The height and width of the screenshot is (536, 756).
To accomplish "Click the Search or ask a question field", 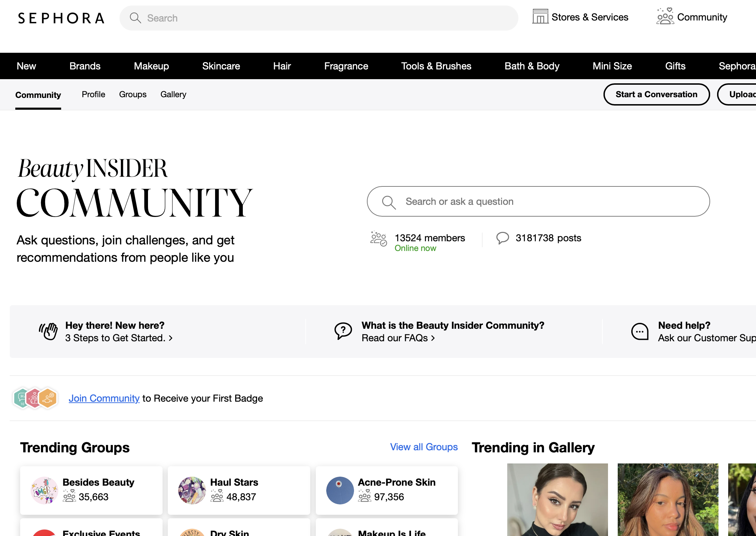I will coord(549,202).
